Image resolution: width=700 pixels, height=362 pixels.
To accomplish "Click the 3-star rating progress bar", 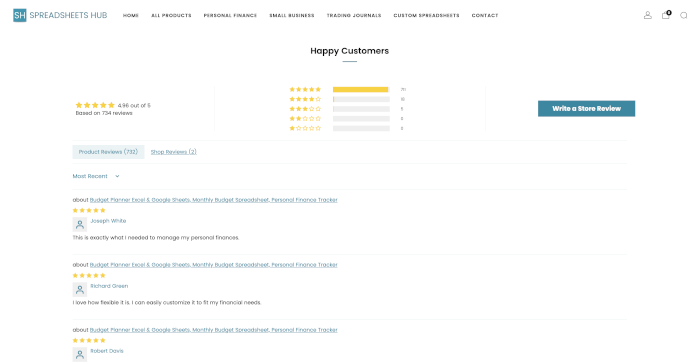I will [x=361, y=109].
